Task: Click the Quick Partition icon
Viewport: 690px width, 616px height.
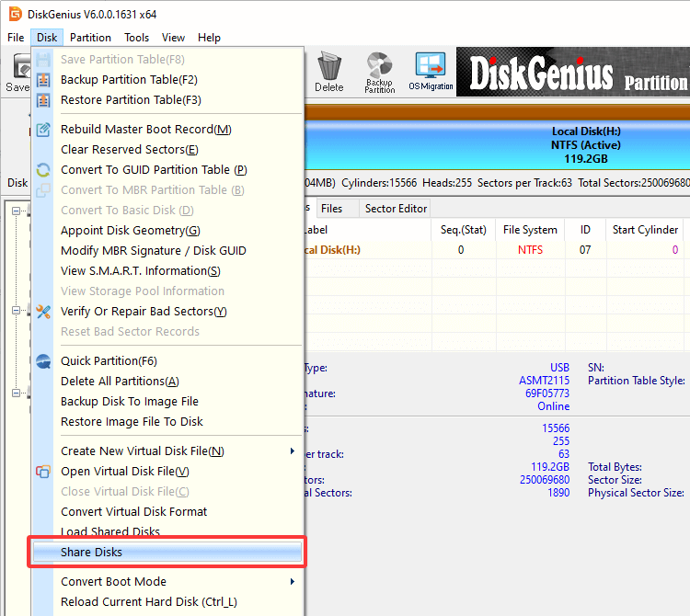Action: tap(43, 361)
